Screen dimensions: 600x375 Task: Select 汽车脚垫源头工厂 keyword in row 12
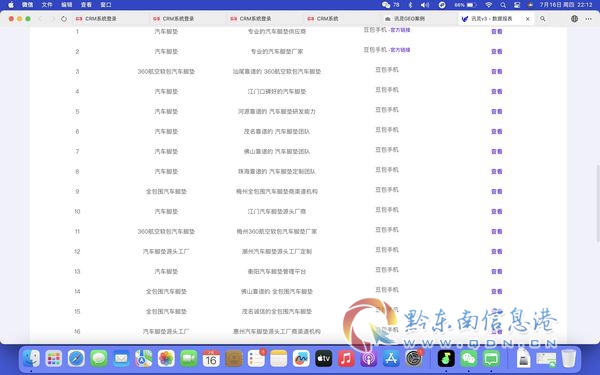click(x=166, y=251)
